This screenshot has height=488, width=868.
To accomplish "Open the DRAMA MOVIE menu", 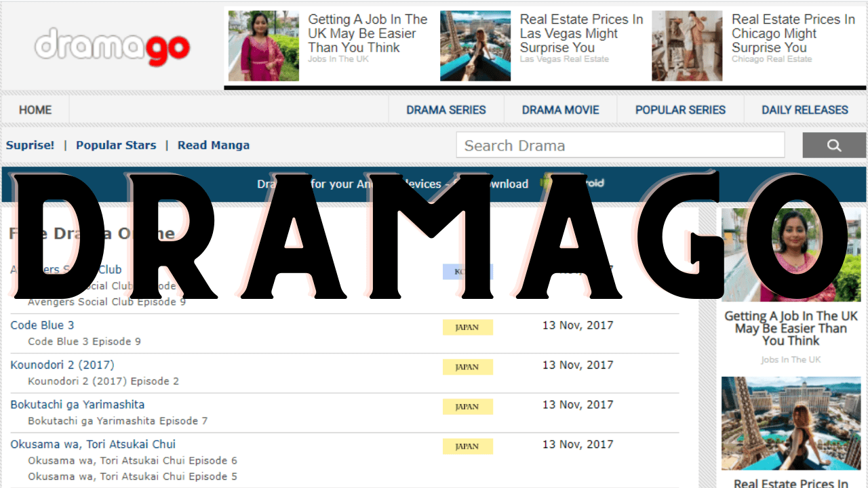I will point(561,110).
